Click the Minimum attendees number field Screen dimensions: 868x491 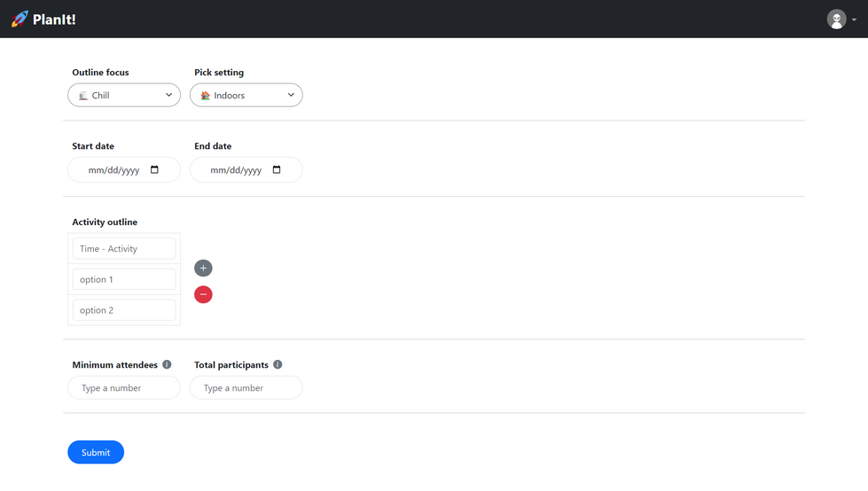pos(124,387)
